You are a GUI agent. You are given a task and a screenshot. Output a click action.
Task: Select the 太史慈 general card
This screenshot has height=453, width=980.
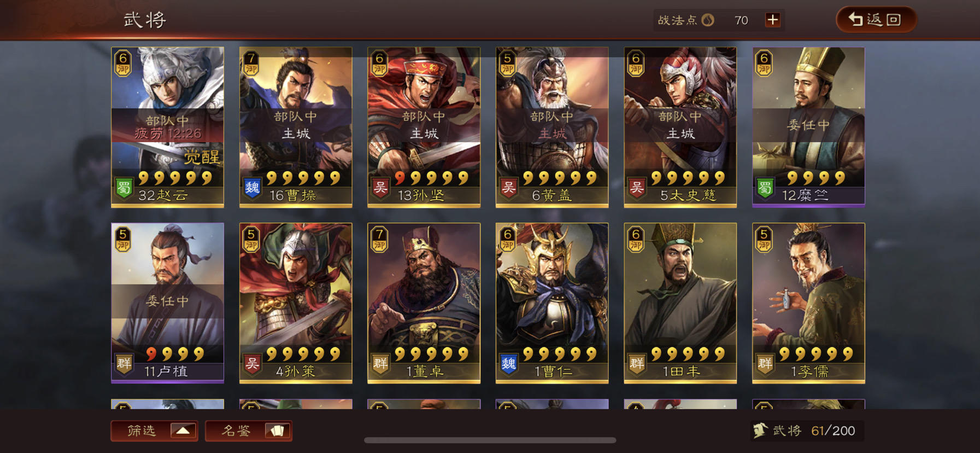click(680, 127)
